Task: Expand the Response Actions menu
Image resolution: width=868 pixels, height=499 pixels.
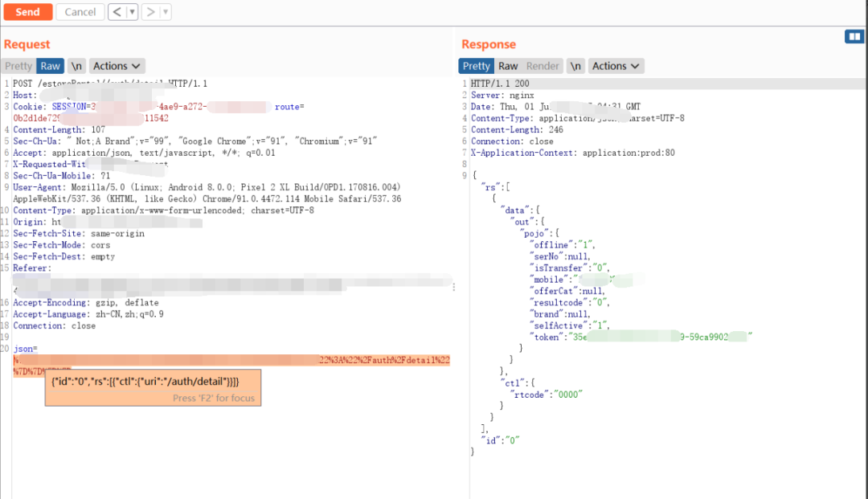Action: point(616,66)
